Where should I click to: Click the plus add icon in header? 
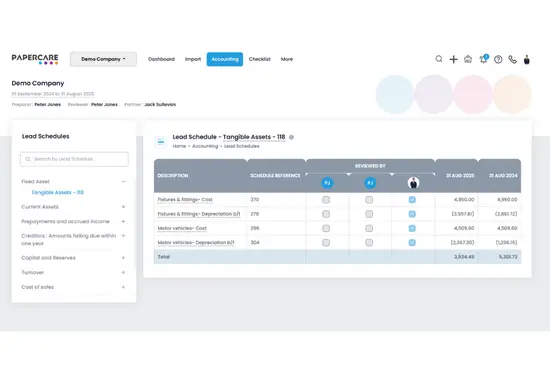tap(454, 59)
